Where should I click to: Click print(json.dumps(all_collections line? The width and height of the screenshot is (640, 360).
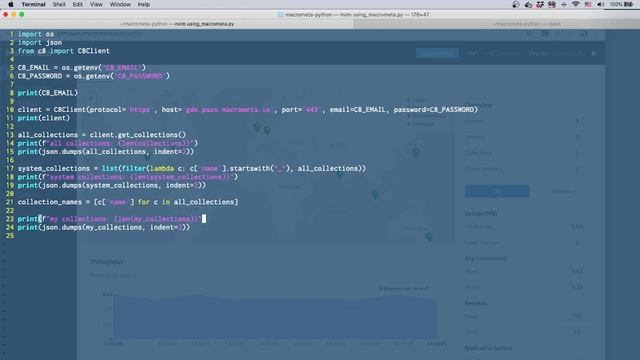106,151
